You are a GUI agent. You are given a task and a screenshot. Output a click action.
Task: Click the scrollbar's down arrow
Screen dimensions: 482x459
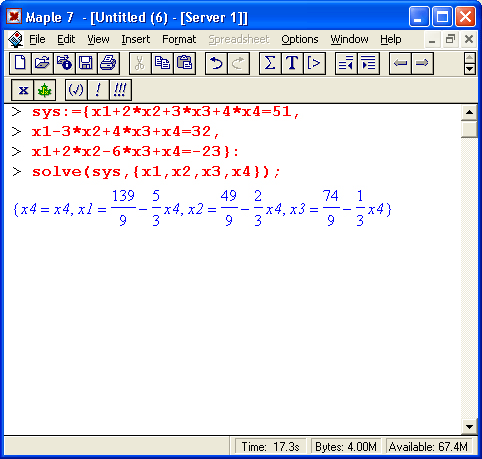(469, 426)
